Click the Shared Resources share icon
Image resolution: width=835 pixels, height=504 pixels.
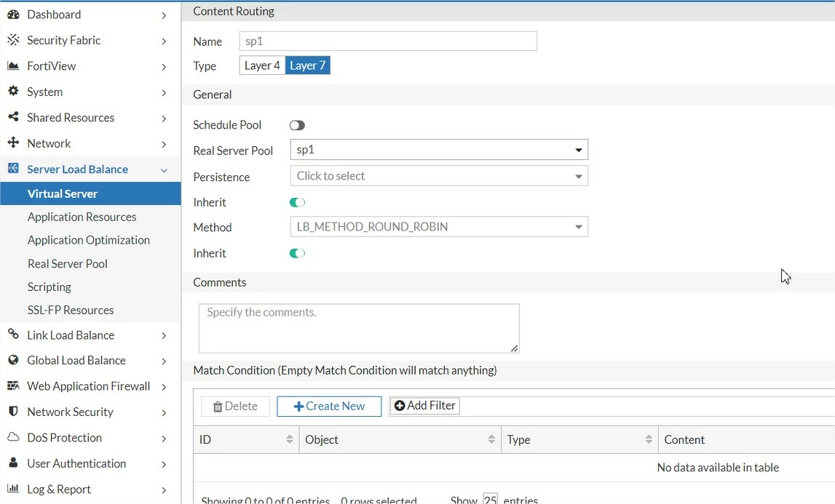click(13, 116)
